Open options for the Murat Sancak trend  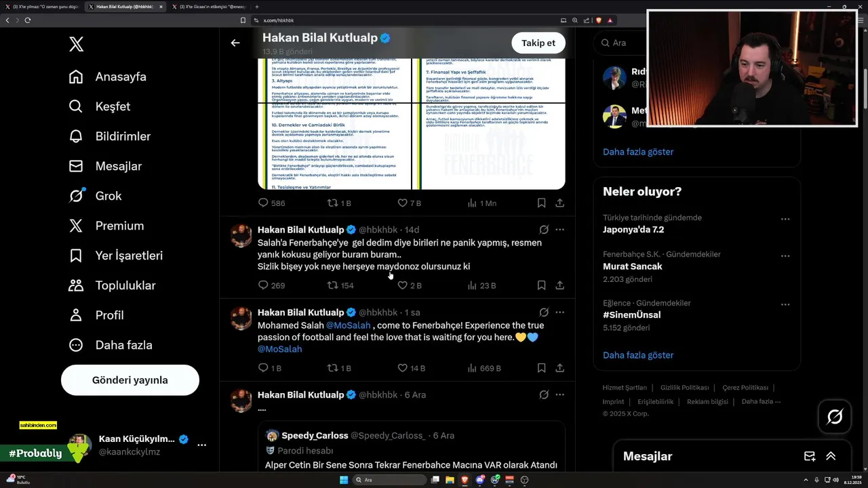coord(785,256)
